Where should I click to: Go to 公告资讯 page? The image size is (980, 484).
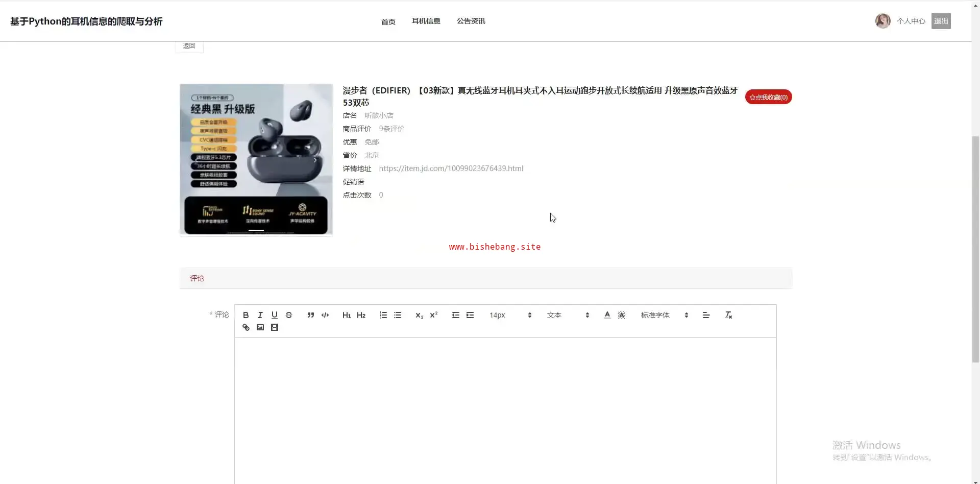[471, 21]
